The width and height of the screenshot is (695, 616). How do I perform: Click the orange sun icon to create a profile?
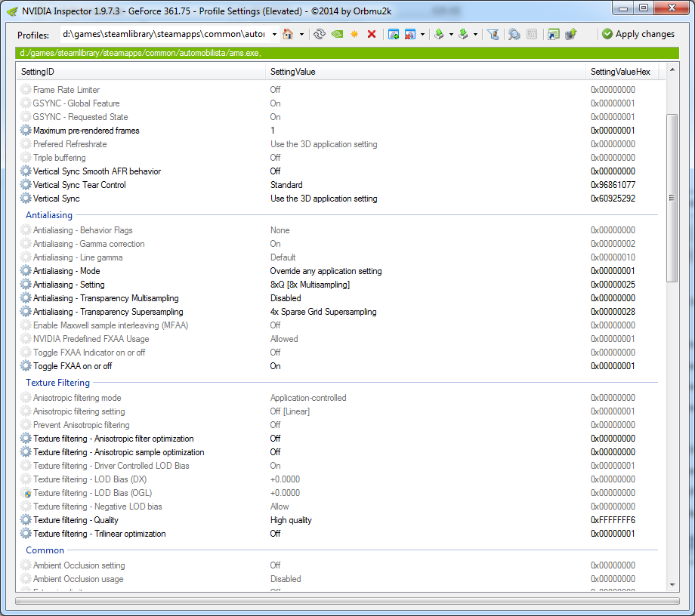pos(354,34)
